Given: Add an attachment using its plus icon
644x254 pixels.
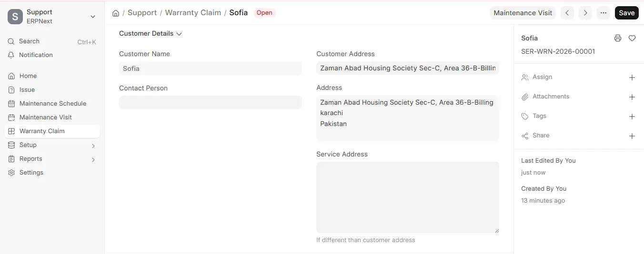Looking at the screenshot, I should [x=632, y=97].
